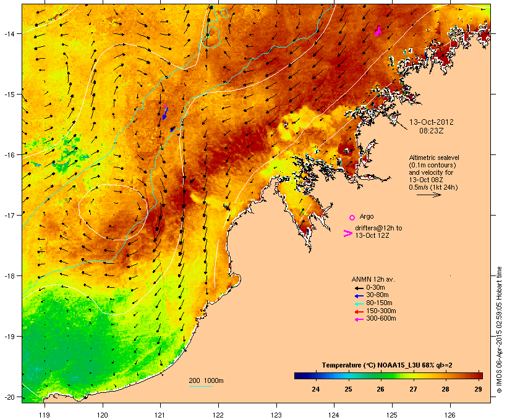507x420 pixels.
Task: Click the longitude axis label 122
Action: click(218, 415)
